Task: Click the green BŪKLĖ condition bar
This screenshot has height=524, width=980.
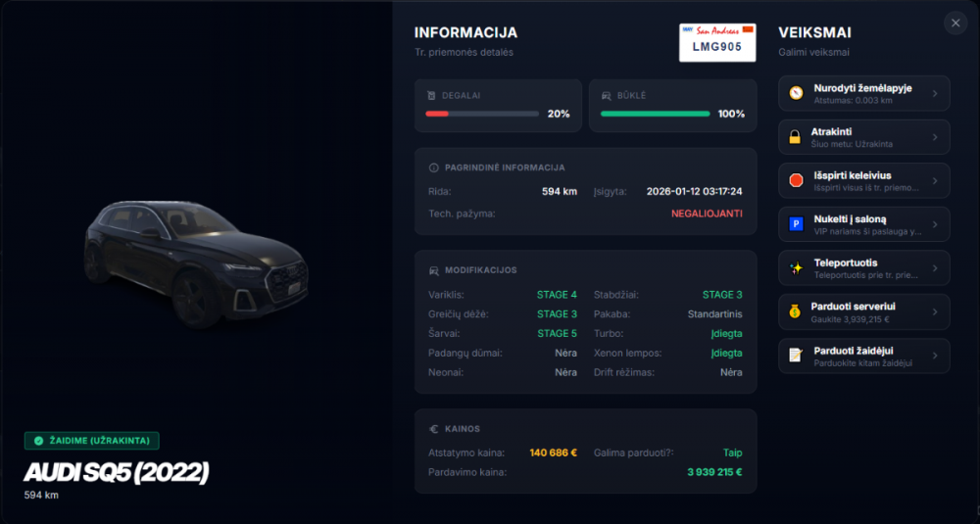Action: (x=655, y=114)
